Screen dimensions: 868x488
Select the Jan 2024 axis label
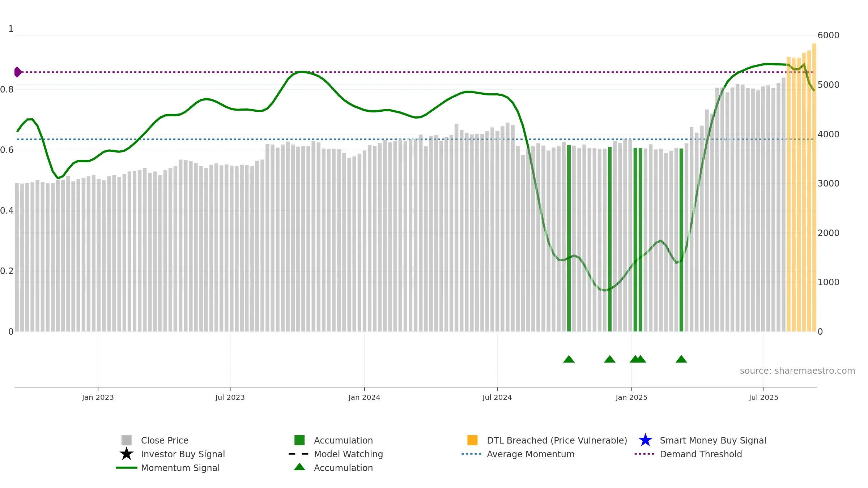(x=364, y=397)
